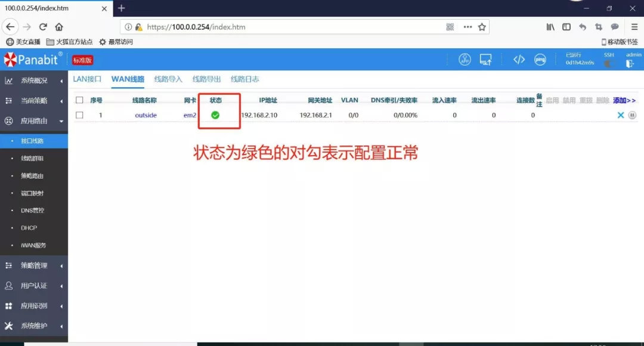The width and height of the screenshot is (644, 346).
Task: Click the APP icon in the top toolbar
Action: pos(465,60)
